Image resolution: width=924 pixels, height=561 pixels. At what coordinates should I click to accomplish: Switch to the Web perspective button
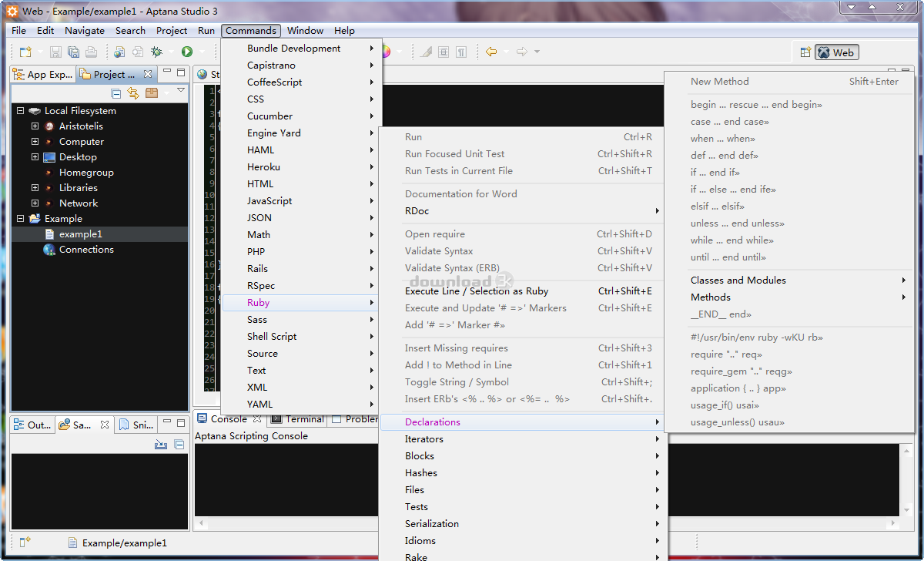pyautogui.click(x=837, y=52)
